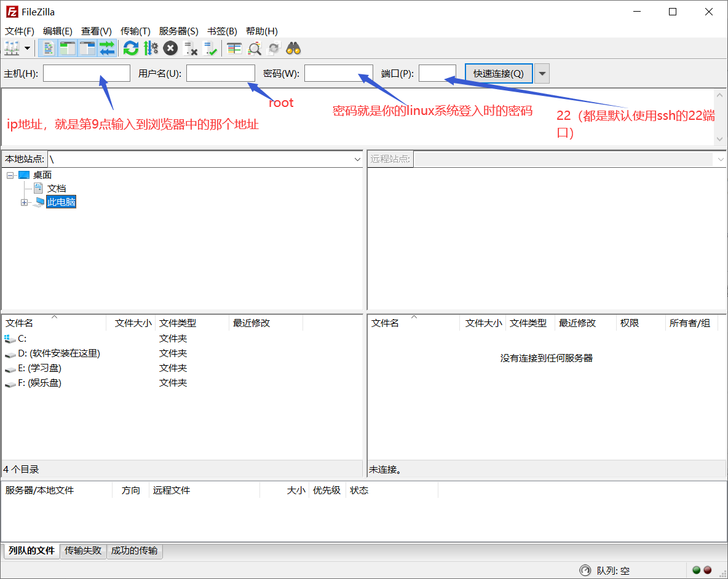This screenshot has height=579, width=728.
Task: Click the FileZilla title bar logo
Action: point(12,12)
